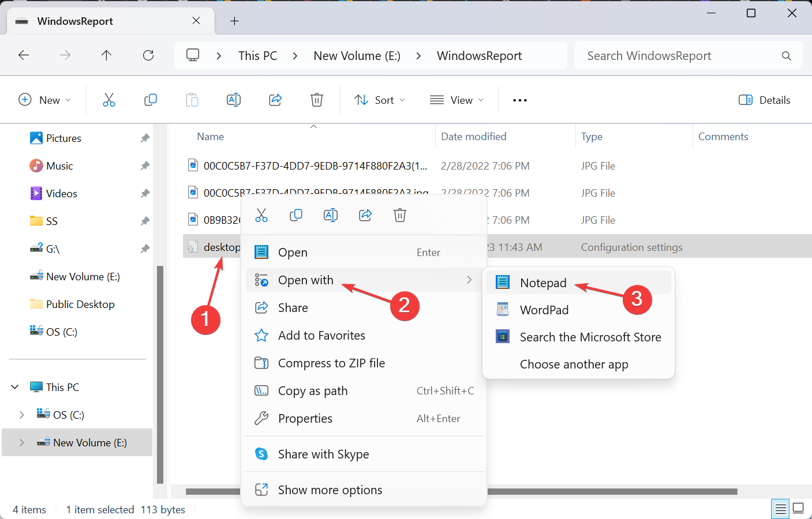Click the Cut icon in the toolbar
Viewport: 812px width, 519px height.
(109, 100)
